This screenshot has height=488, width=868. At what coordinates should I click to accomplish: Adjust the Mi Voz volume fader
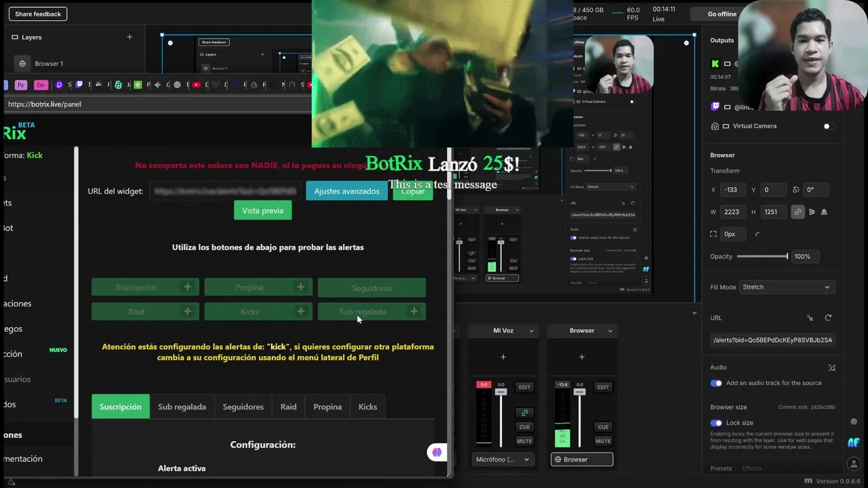[x=501, y=392]
